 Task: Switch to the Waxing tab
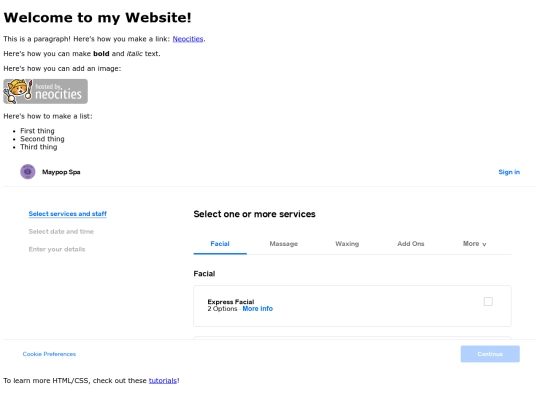(347, 244)
